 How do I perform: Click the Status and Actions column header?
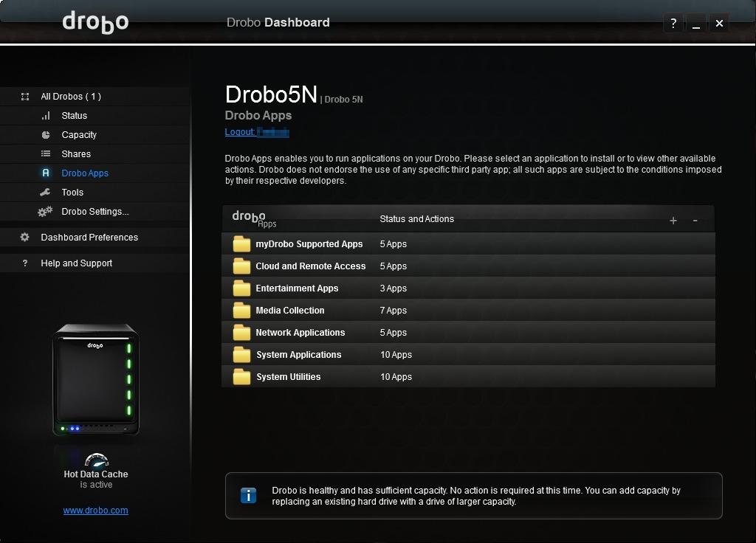click(416, 218)
